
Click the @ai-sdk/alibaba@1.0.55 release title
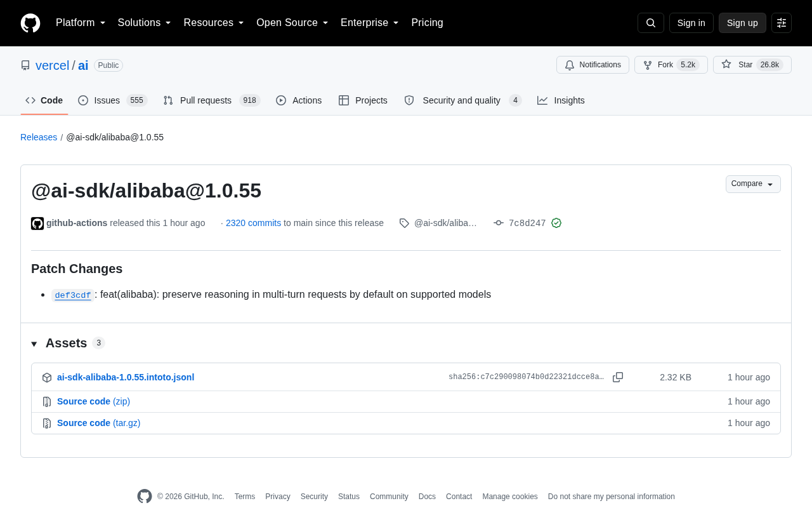pyautogui.click(x=146, y=190)
